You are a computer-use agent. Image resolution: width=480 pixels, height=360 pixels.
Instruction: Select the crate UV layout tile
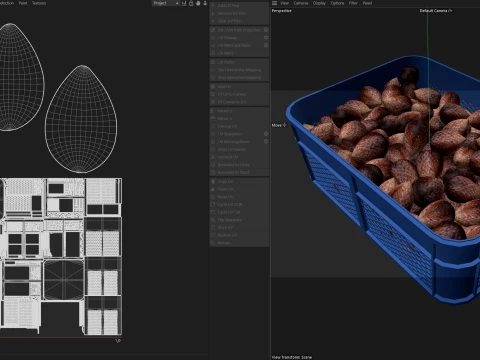61,256
